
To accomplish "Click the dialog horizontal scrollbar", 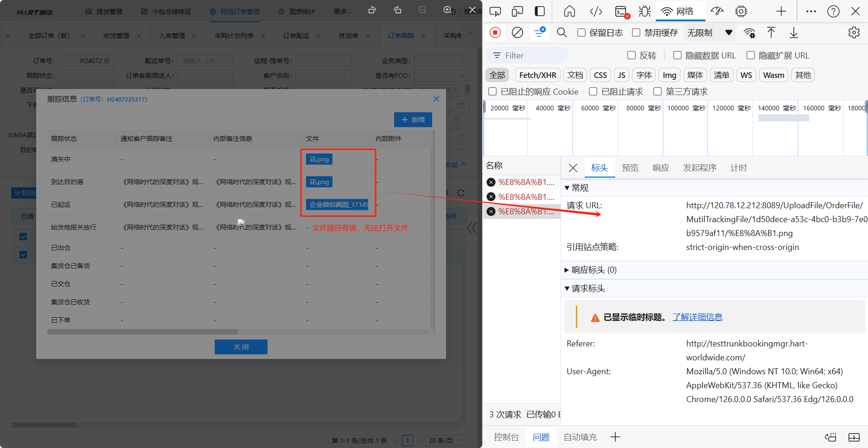I will (142, 332).
